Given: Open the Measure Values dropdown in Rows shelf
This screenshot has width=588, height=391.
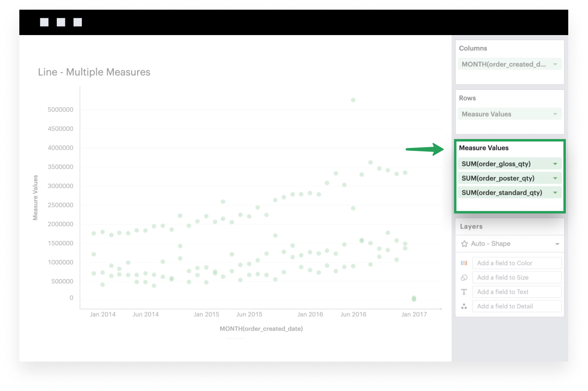Looking at the screenshot, I should click(x=556, y=114).
